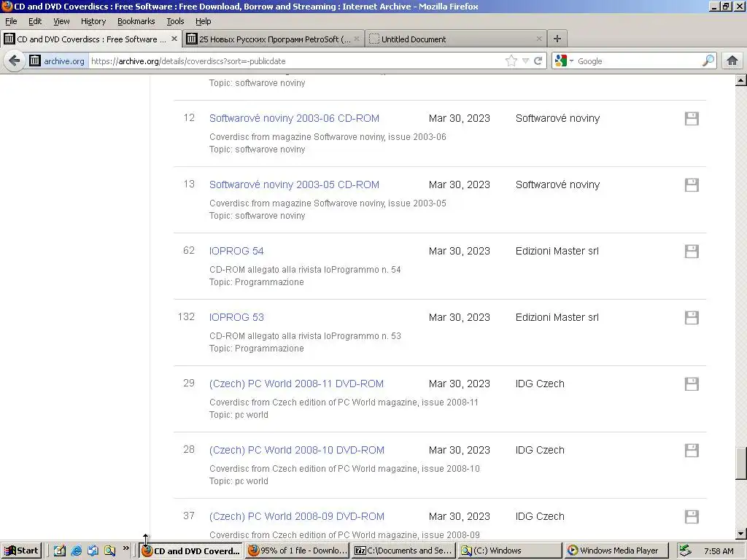Viewport: 747px width, 560px height.
Task: Switch to the Untitled Document tab
Action: coord(456,39)
